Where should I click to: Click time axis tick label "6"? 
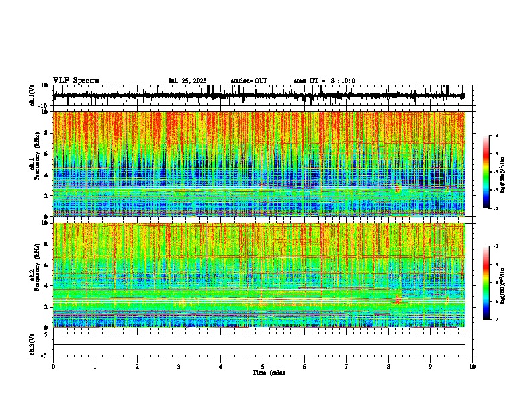click(x=305, y=367)
